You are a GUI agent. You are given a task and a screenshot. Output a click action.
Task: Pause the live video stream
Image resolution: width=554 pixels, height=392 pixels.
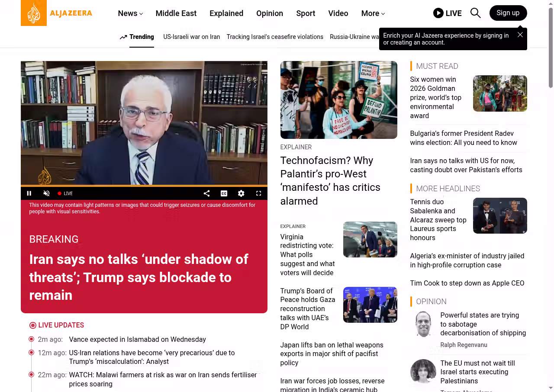pos(29,193)
